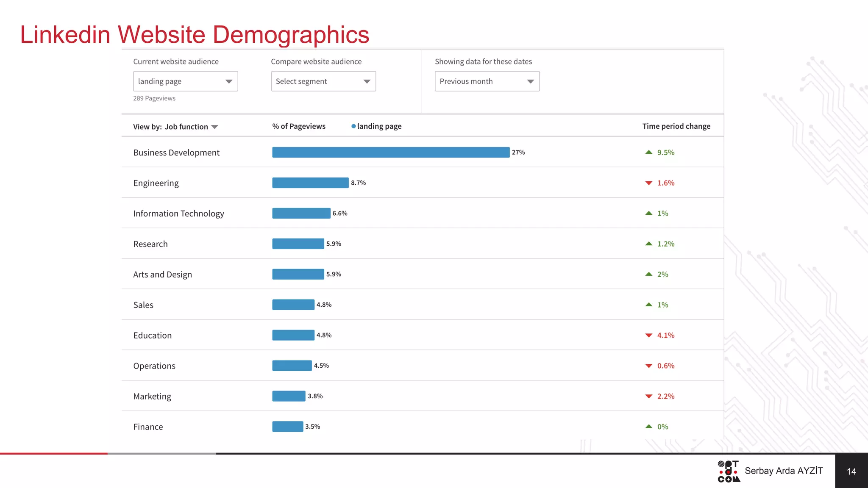868x488 pixels.
Task: Click the red down arrow for Education
Action: 648,335
